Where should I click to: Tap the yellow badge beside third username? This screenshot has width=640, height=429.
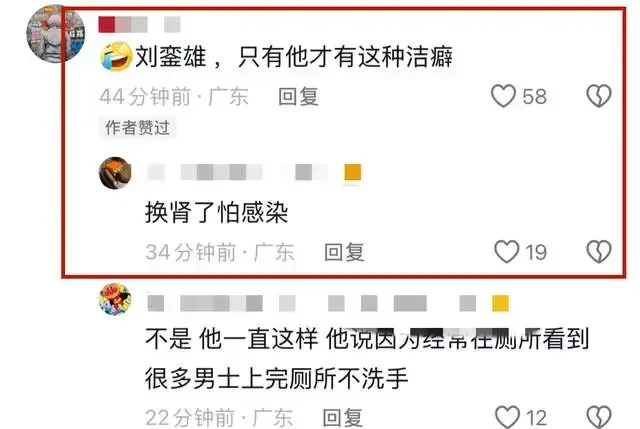pos(500,303)
